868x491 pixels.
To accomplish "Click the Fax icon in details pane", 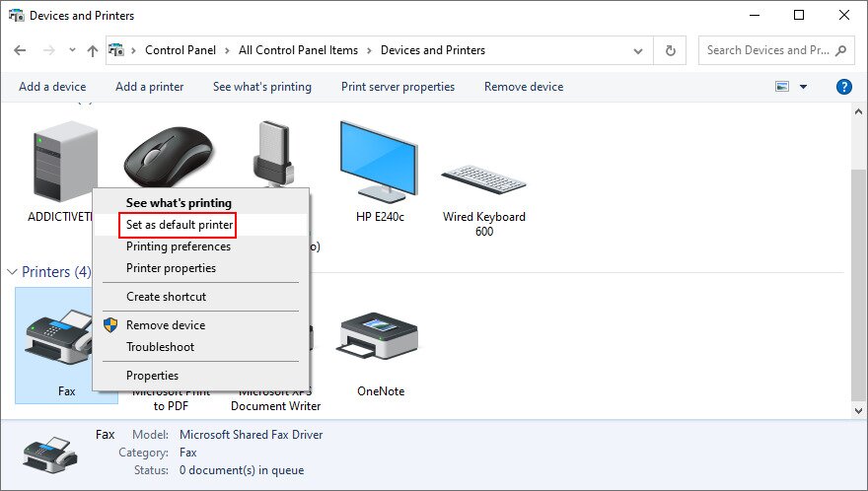I will [50, 455].
